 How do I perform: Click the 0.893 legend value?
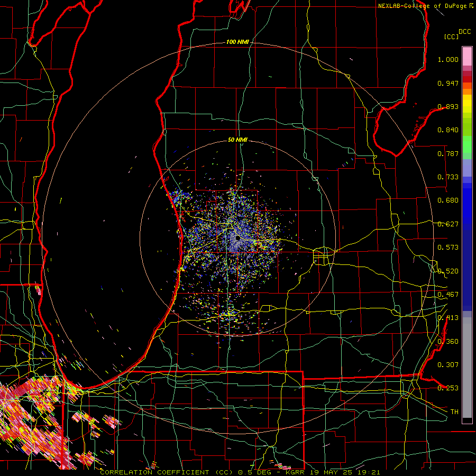point(448,106)
